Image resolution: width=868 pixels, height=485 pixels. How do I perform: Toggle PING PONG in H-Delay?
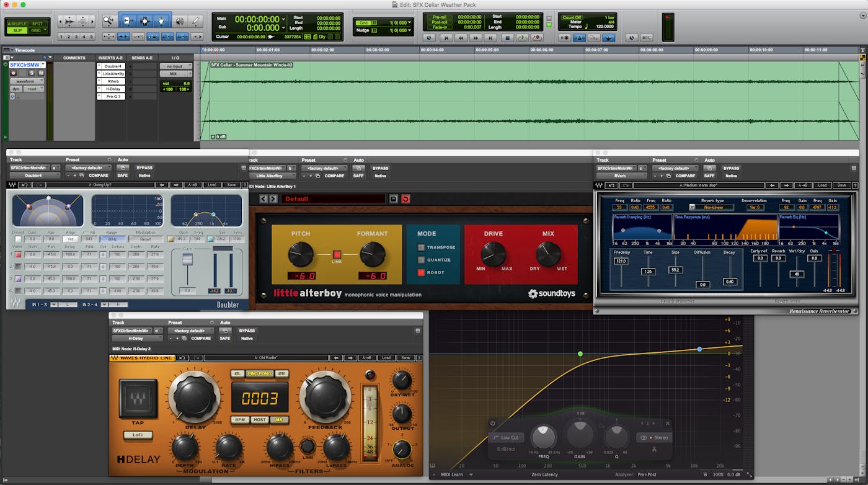click(x=260, y=373)
